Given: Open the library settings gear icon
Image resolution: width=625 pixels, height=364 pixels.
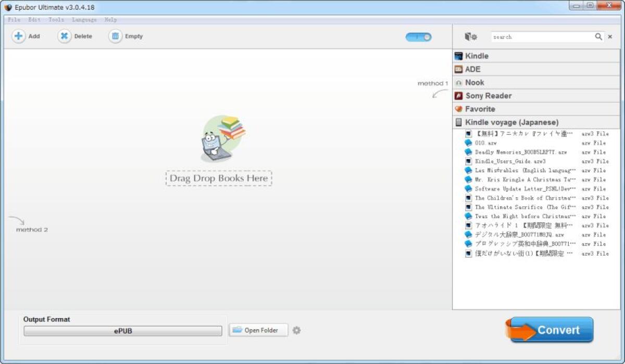Looking at the screenshot, I should pos(472,36).
